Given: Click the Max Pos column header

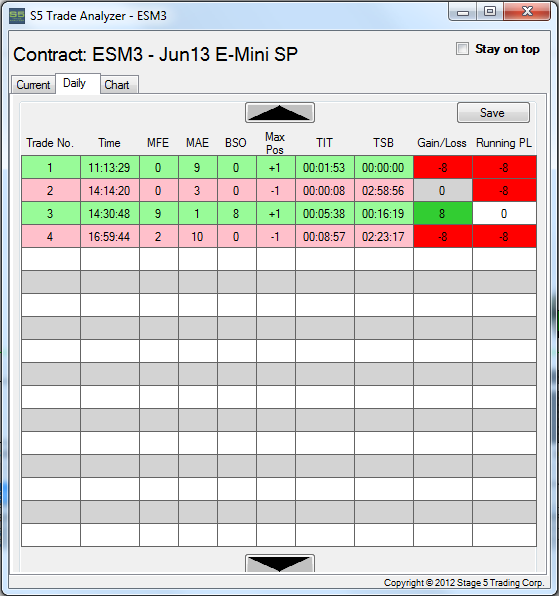Looking at the screenshot, I should pos(275,143).
